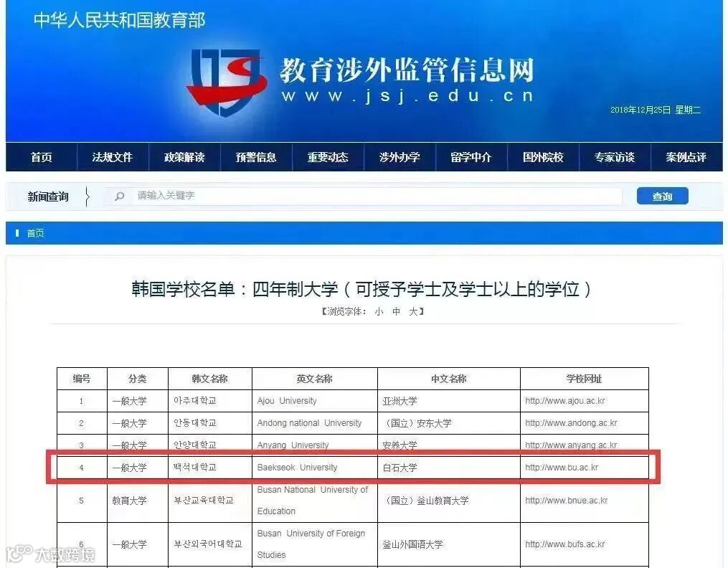Open the 留学中介 menu item
The image size is (728, 568).
point(471,157)
